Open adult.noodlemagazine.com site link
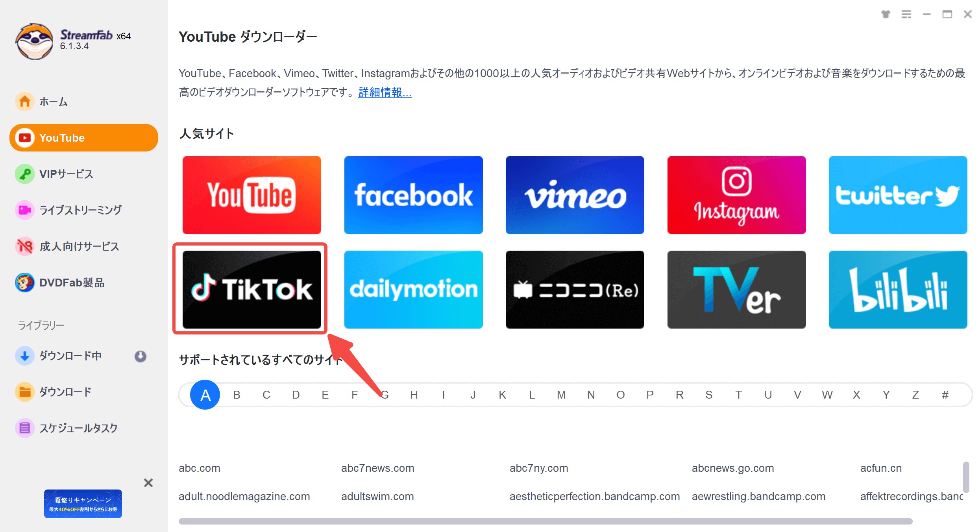Viewport: 980px width, 532px height. [244, 497]
